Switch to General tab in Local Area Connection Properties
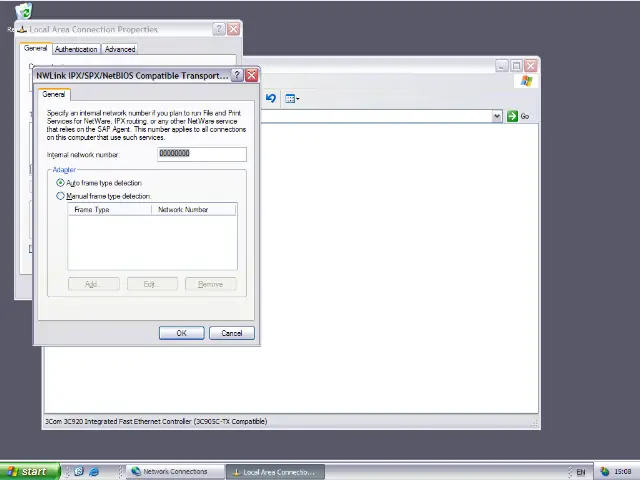The width and height of the screenshot is (640, 480). point(36,48)
